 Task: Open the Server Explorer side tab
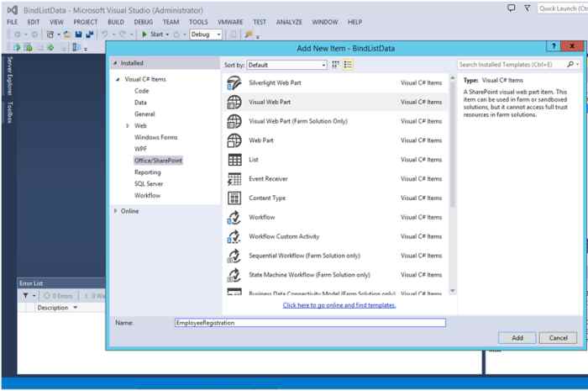[x=10, y=76]
